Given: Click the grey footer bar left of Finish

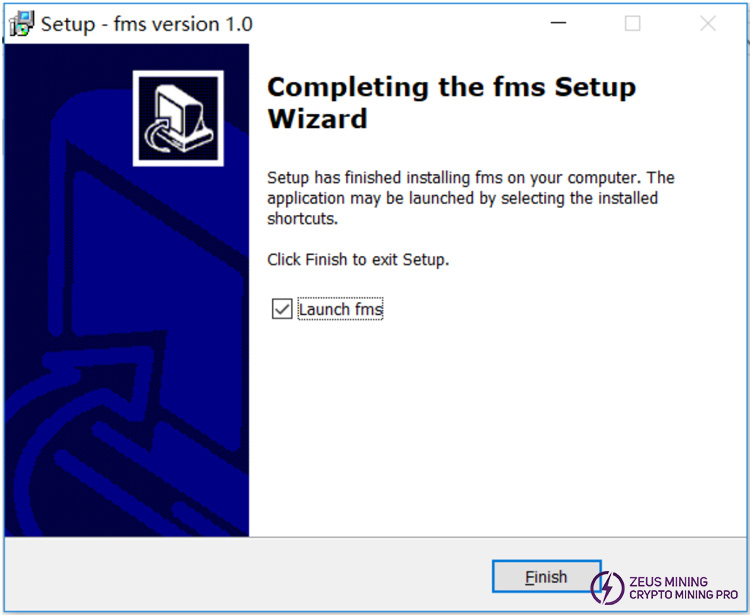Looking at the screenshot, I should (x=249, y=574).
